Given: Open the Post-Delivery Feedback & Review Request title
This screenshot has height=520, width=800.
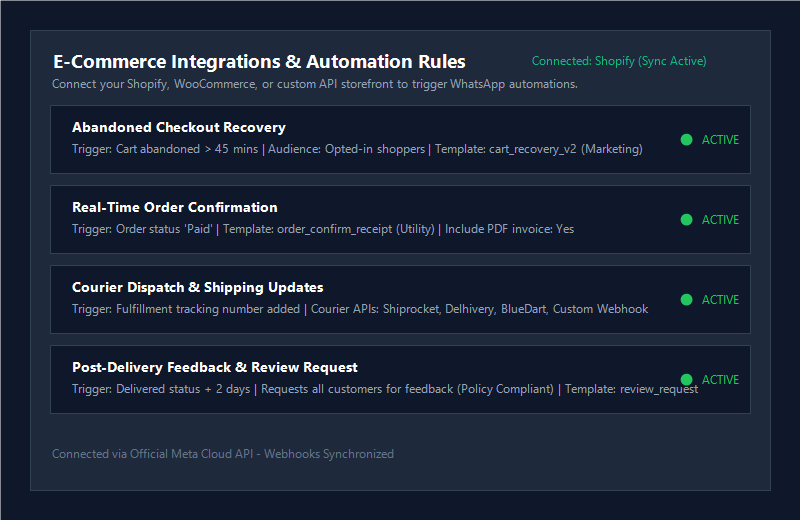Looking at the screenshot, I should [215, 367].
